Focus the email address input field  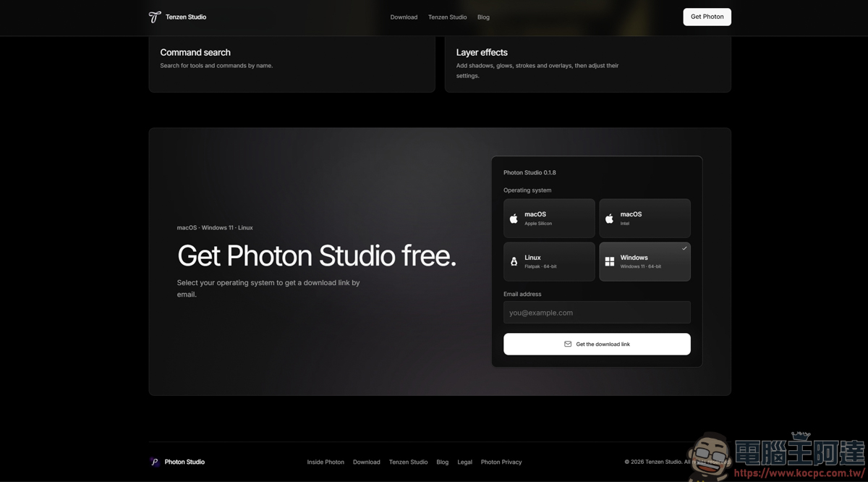[597, 313]
